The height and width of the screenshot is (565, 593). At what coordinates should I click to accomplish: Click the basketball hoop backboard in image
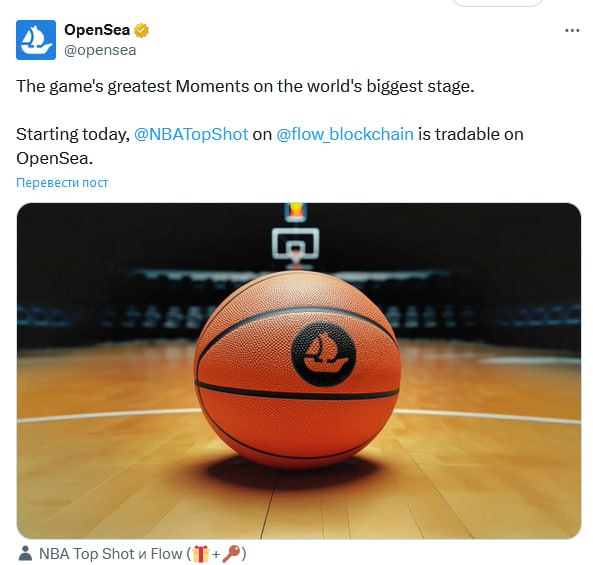click(296, 244)
